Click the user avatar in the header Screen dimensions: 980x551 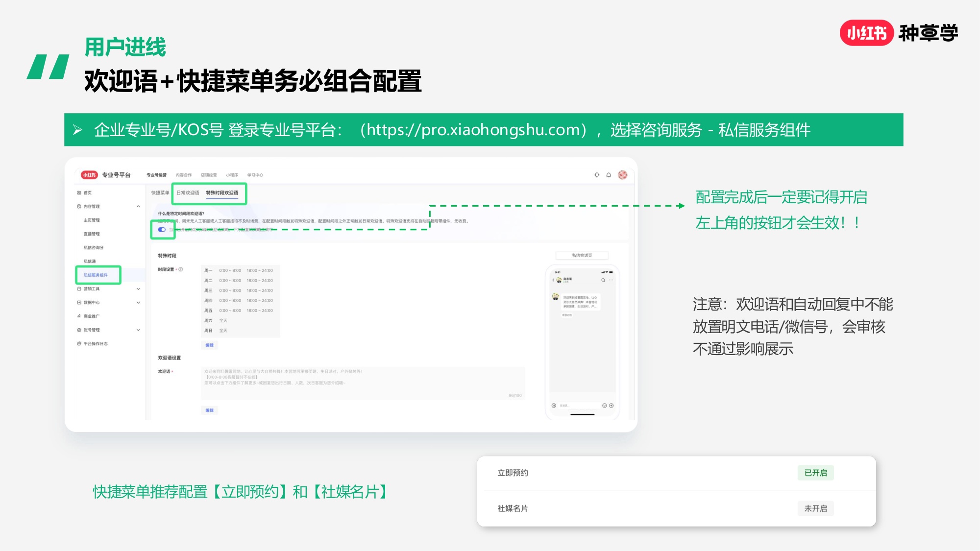point(623,175)
